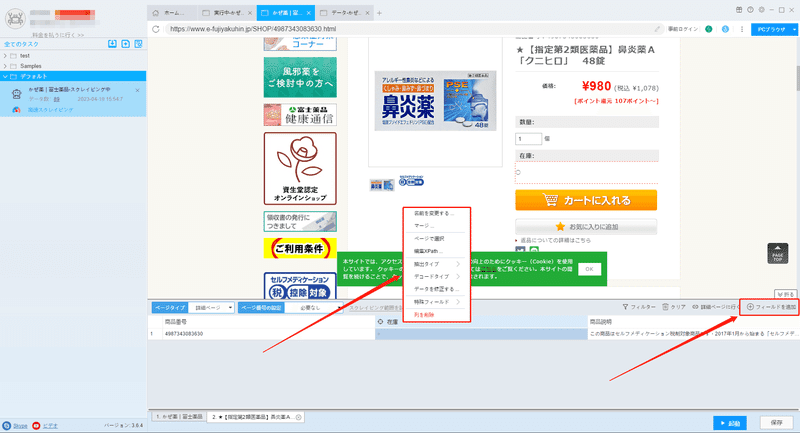Select データを修正する in the context menu
The image size is (800, 433).
436,289
